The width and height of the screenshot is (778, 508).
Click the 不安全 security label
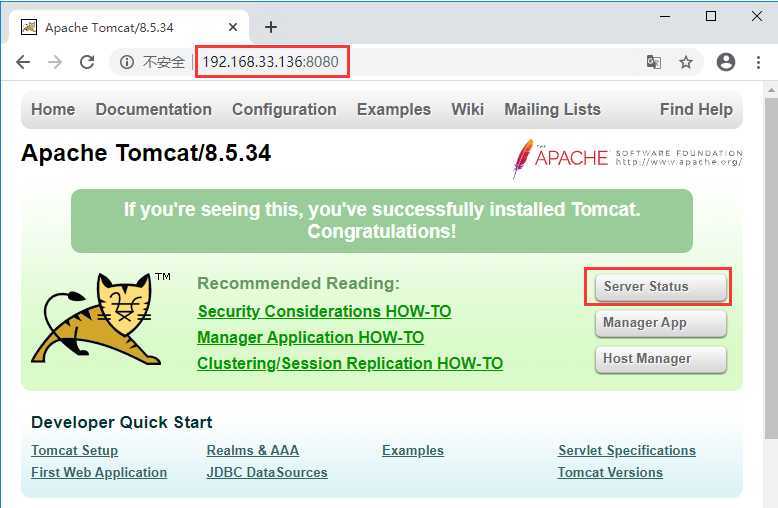tap(163, 62)
